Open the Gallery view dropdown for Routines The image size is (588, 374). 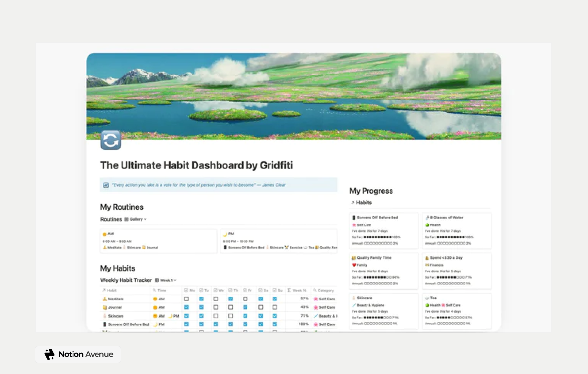pos(135,219)
